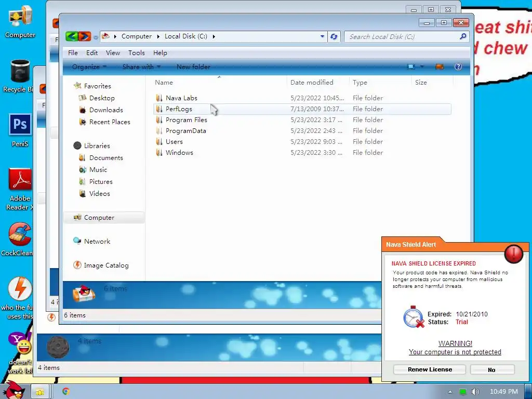Click the Nava Labs folder icon
Image resolution: width=532 pixels, height=399 pixels.
pyautogui.click(x=159, y=98)
